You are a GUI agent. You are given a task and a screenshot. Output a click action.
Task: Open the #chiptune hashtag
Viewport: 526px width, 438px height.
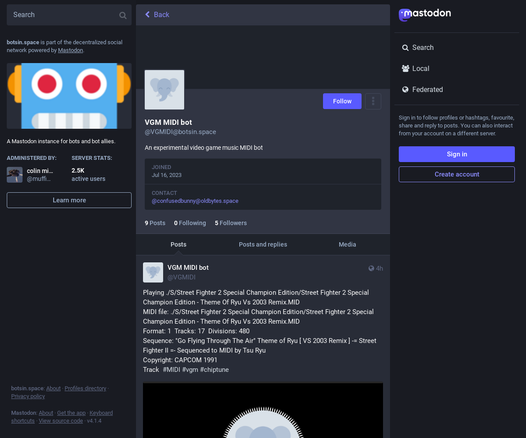click(x=214, y=370)
